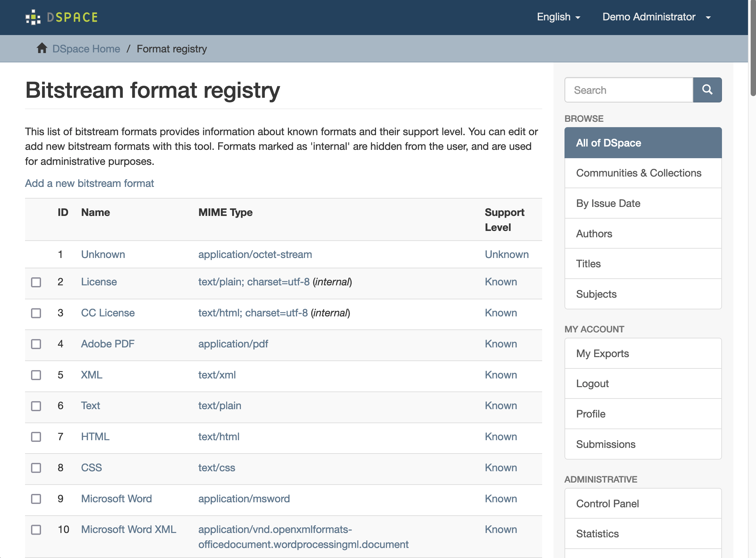Open your Profile settings
Viewport: 756px width, 558px height.
pos(590,414)
